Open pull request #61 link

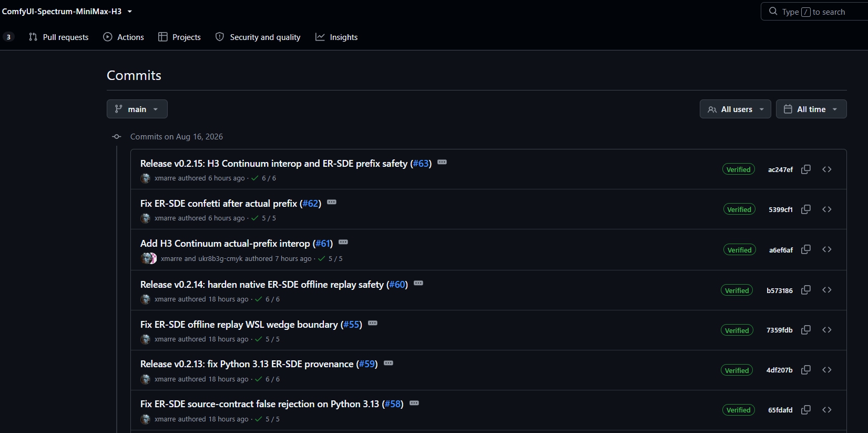[323, 244]
